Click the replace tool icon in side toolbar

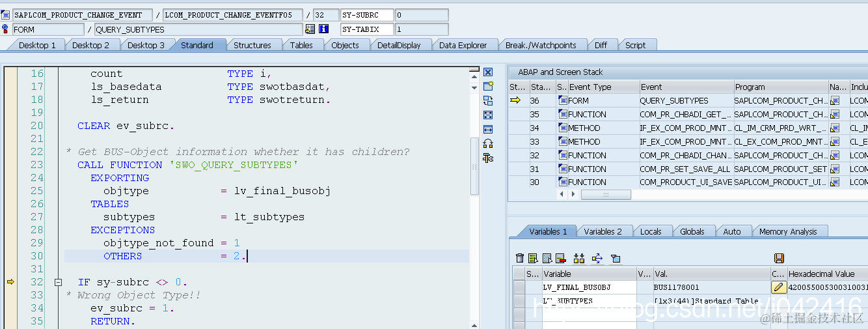(488, 100)
